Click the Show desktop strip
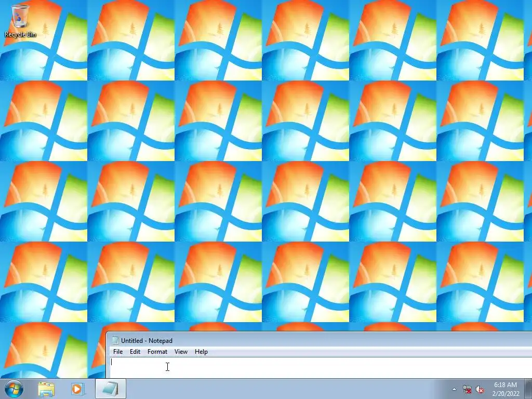Screen dimensions: 532x399 click(x=528, y=389)
